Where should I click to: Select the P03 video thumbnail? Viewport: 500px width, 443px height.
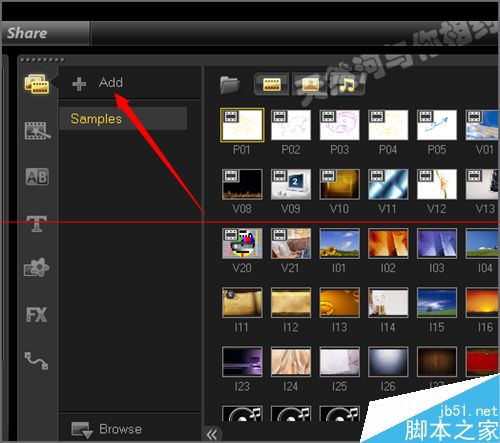[x=339, y=125]
